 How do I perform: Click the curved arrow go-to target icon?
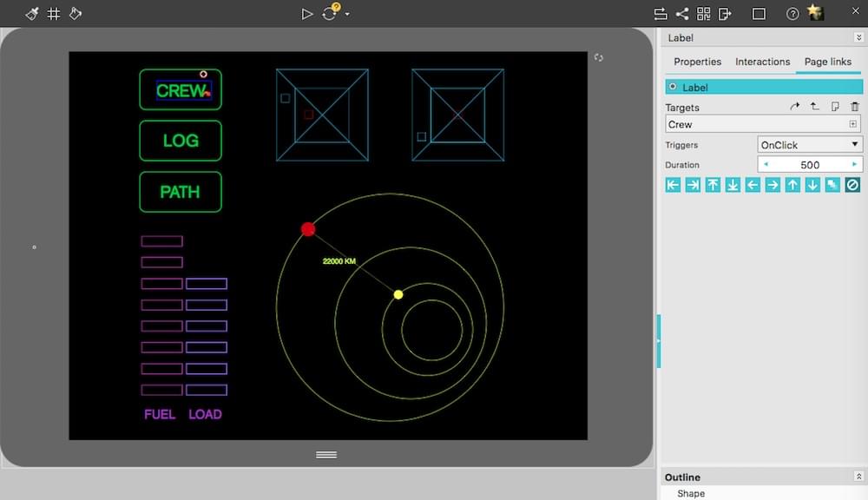point(795,106)
